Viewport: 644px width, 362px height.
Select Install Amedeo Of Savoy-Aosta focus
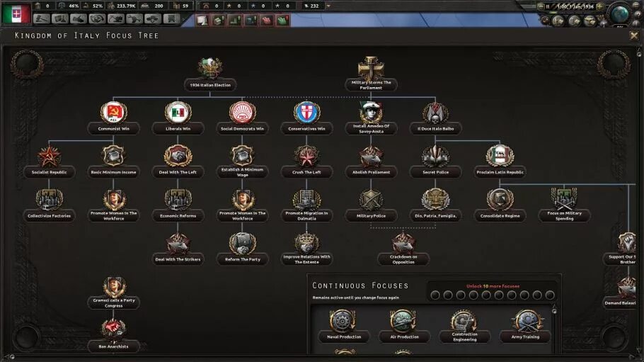coord(371,118)
